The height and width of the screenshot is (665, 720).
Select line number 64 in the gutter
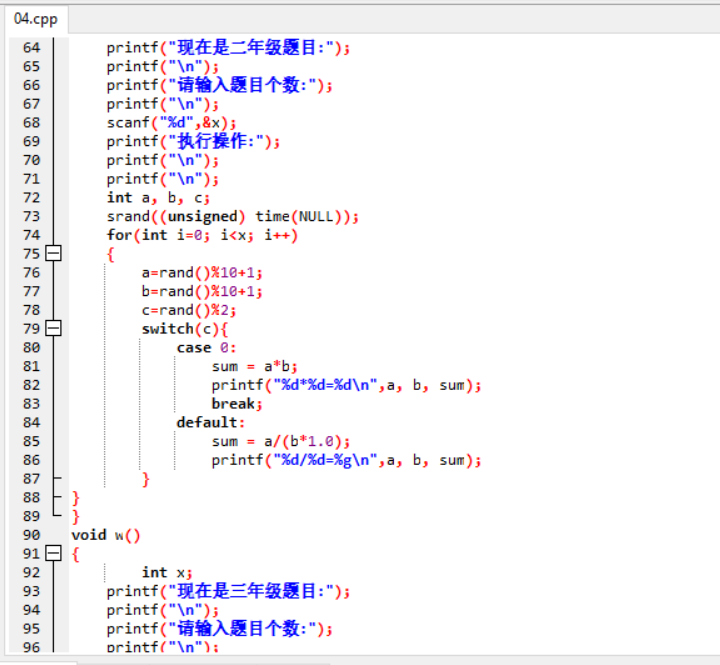[x=31, y=47]
